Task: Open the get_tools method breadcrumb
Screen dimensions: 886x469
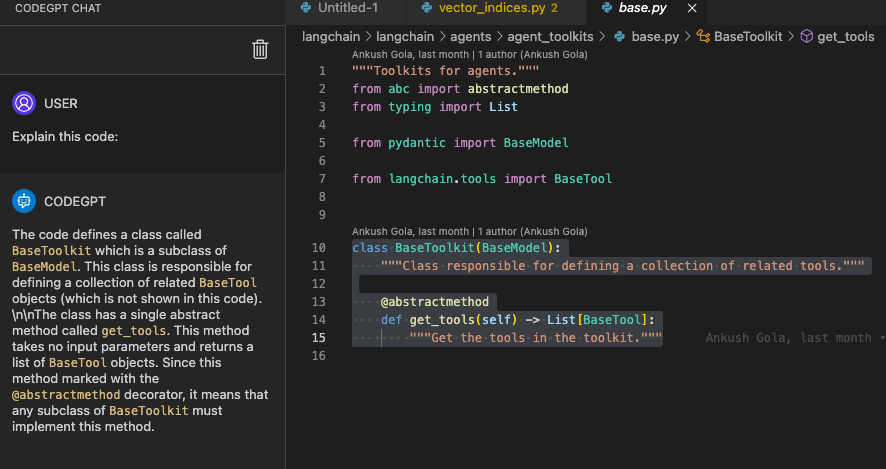Action: pos(846,37)
